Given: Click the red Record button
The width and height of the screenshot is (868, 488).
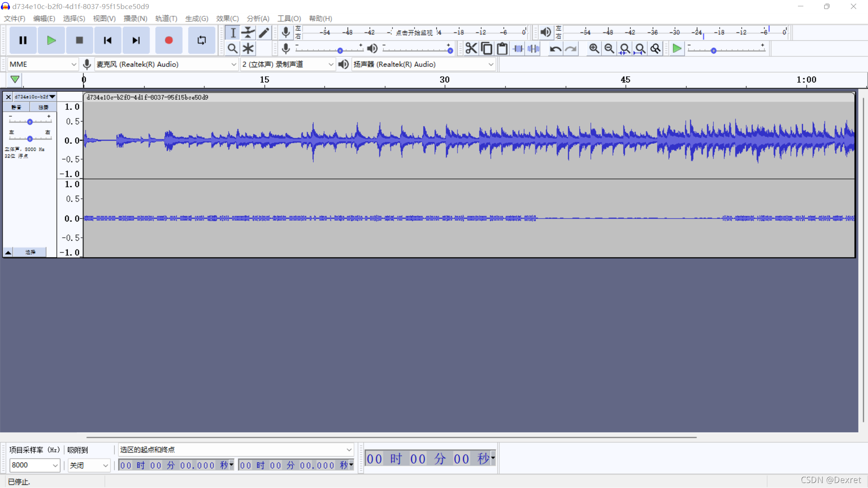Looking at the screenshot, I should coord(169,40).
